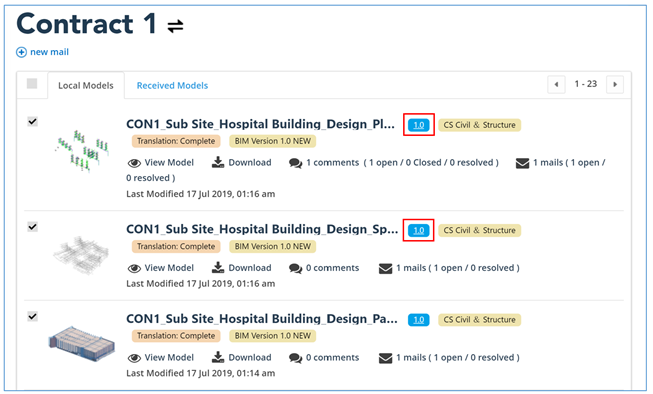Click download icon of Design_Pa... model
Image resolution: width=653 pixels, height=394 pixels.
click(x=218, y=357)
